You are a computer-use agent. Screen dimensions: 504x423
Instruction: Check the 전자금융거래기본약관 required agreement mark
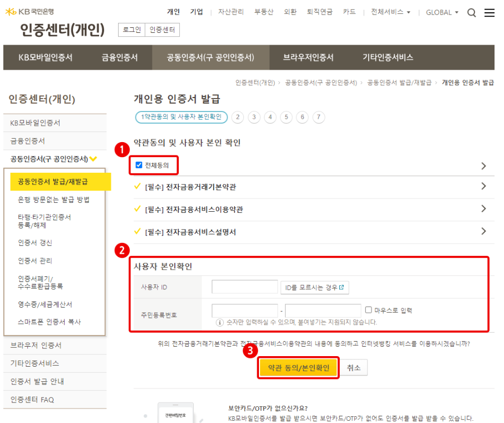click(x=137, y=186)
